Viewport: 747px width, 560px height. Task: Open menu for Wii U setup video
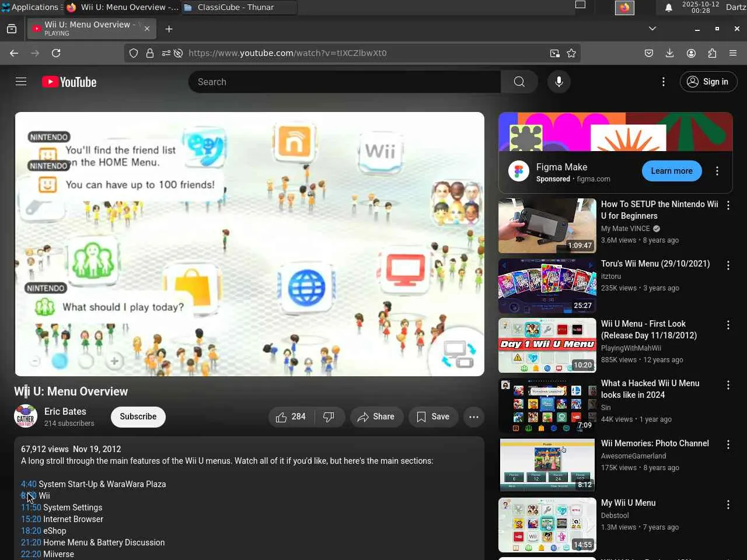728,205
